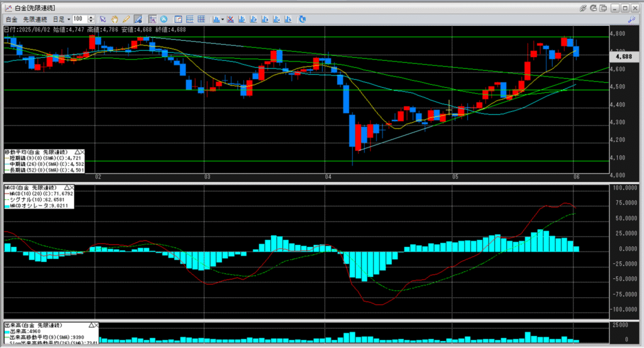Image resolution: width=644 pixels, height=348 pixels.
Task: Click the round blue clock icon
Action: [x=164, y=19]
